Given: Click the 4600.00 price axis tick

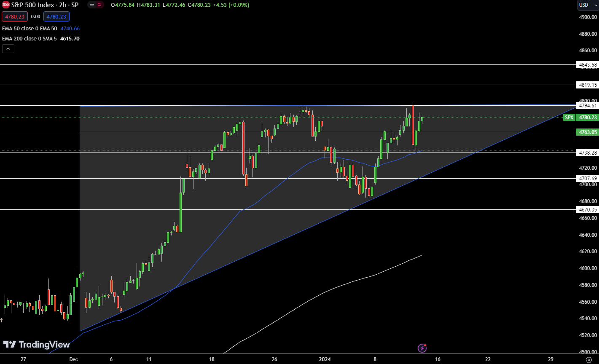Looking at the screenshot, I should coord(588,268).
